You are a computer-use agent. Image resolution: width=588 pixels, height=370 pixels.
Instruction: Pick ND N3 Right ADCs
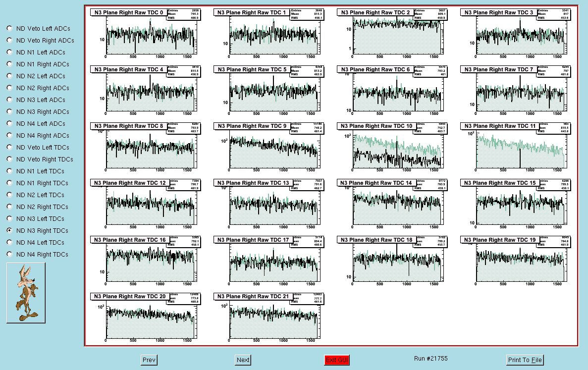point(9,111)
